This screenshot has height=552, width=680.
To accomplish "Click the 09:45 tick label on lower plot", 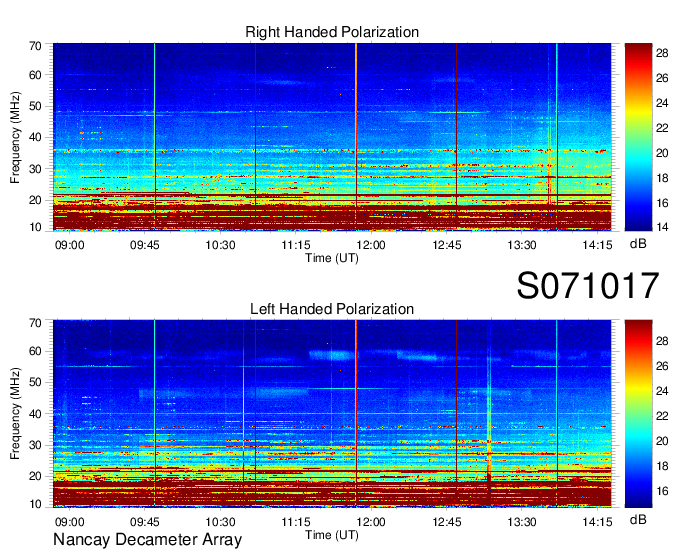I will (145, 522).
